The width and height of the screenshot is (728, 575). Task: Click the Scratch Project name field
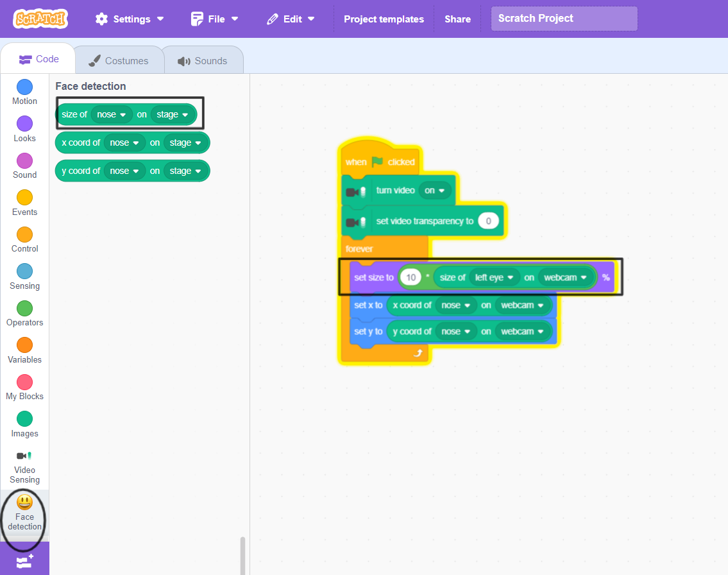(x=563, y=18)
